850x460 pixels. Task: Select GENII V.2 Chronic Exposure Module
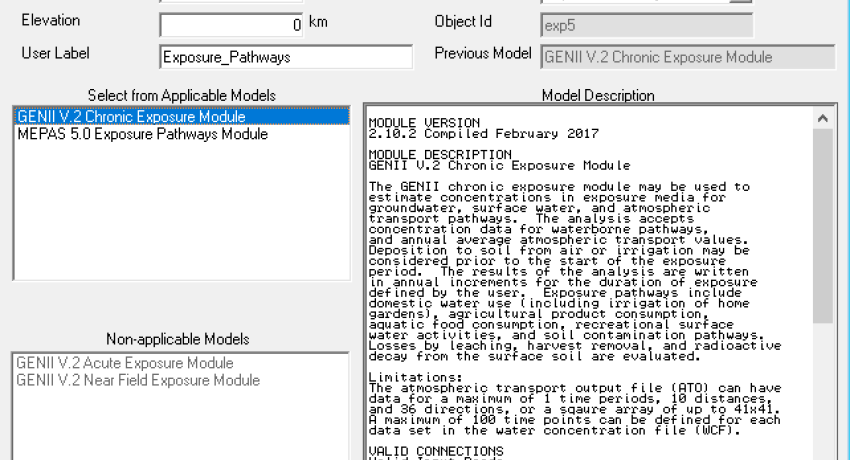[x=182, y=116]
